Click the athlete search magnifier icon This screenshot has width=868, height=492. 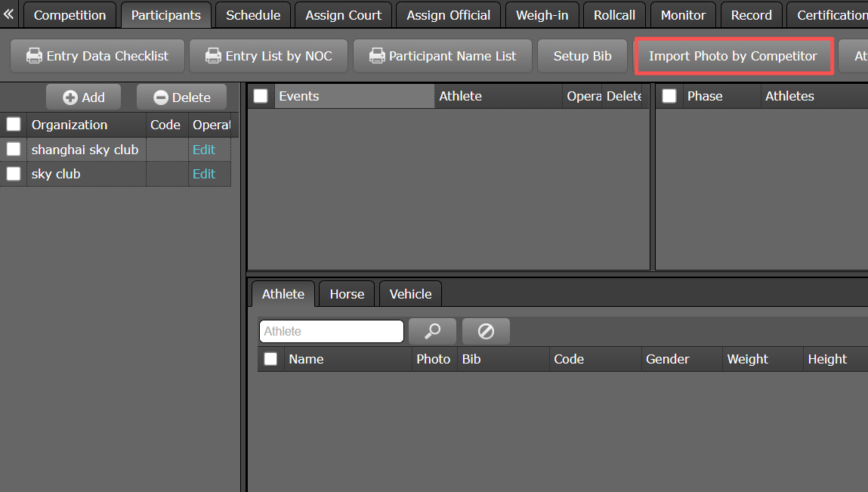pos(432,331)
